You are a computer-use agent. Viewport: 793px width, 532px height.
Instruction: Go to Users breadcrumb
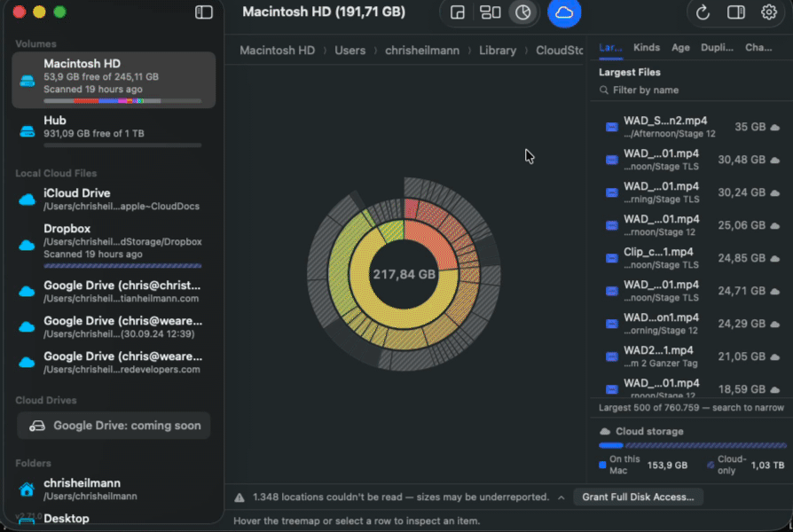[350, 51]
